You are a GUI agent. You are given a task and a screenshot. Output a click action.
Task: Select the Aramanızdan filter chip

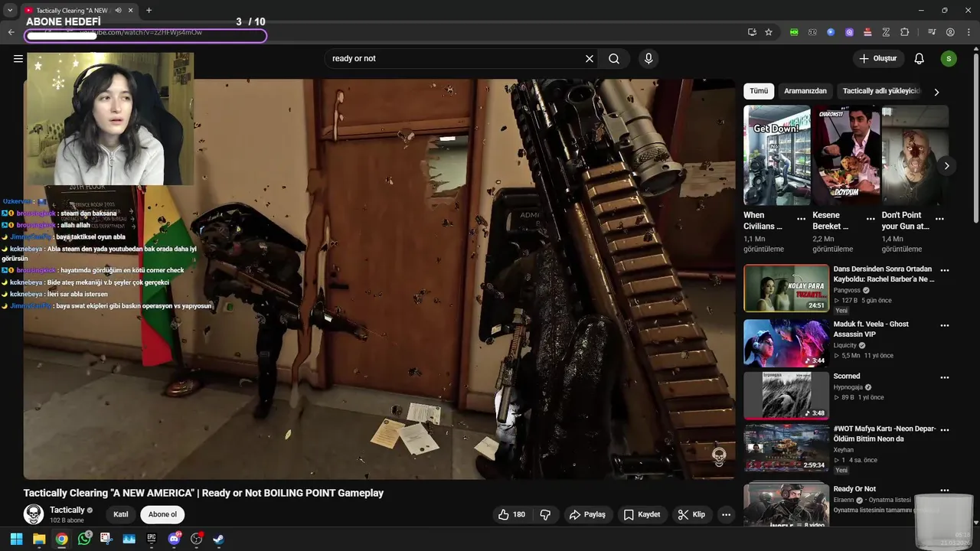coord(805,91)
